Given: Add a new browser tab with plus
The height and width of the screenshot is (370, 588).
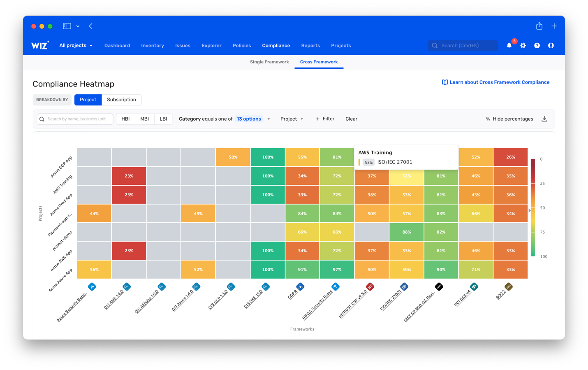Looking at the screenshot, I should point(554,26).
